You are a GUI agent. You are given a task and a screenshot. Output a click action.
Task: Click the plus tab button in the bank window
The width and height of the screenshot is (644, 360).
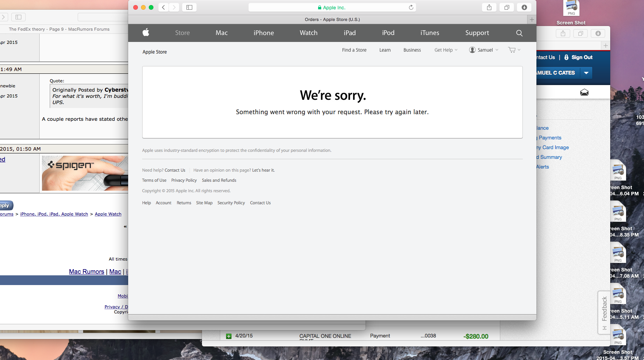coord(606,45)
